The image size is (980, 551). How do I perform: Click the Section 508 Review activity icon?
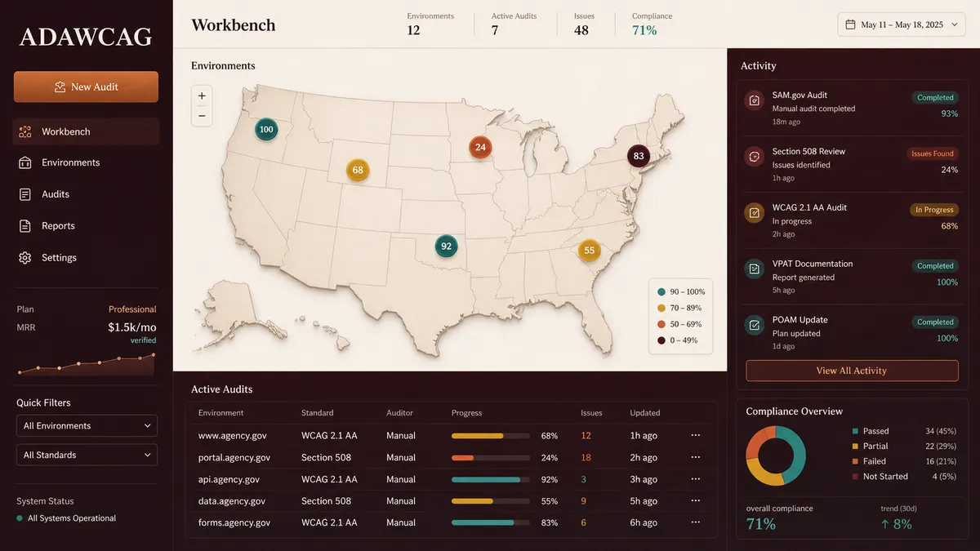pyautogui.click(x=755, y=157)
